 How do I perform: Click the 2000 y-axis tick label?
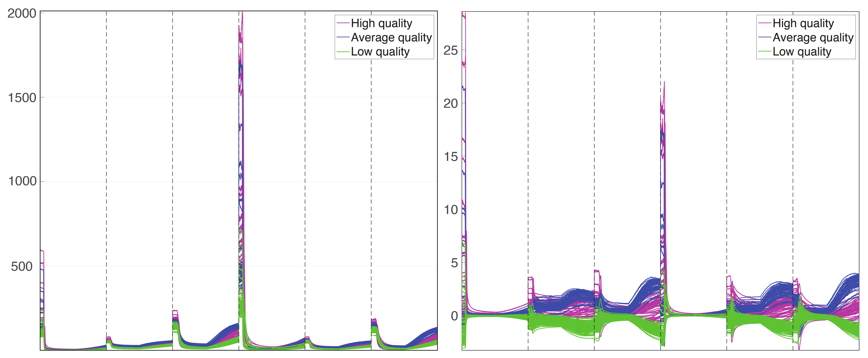(22, 13)
